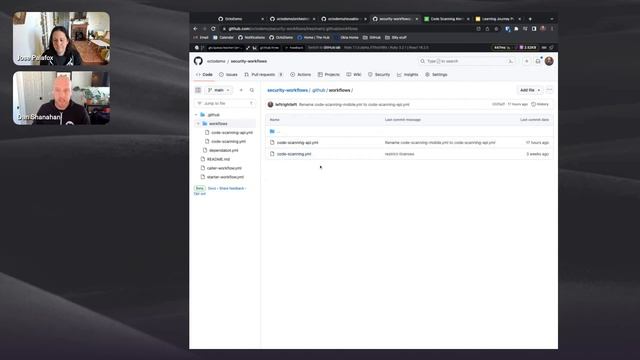Collapse the file tree side panel
Viewport: 640px width, 360px height.
[198, 90]
